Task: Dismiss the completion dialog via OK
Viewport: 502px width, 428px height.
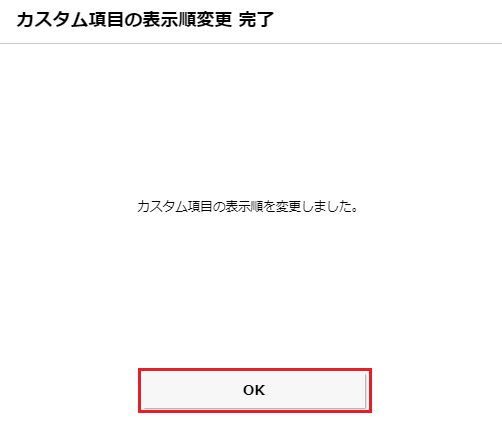Action: click(x=255, y=390)
